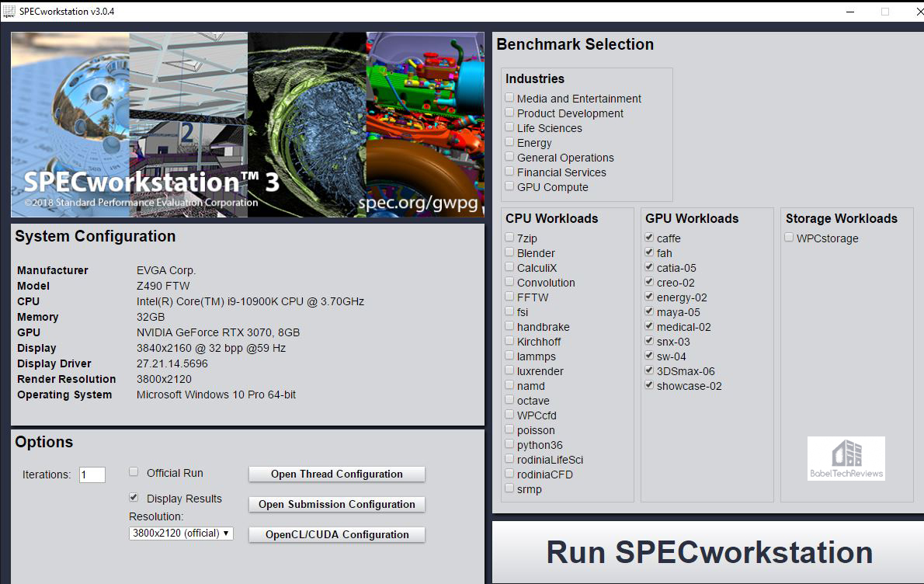Check the lammps workload
The image size is (924, 584).
(509, 356)
